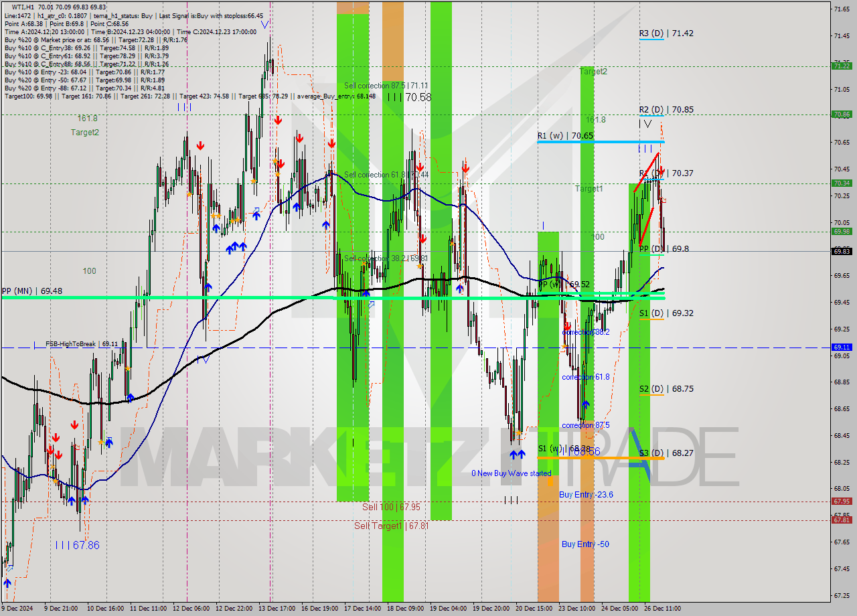
Task: Select the 20 Dec 15:00 time label
Action: 534,609
